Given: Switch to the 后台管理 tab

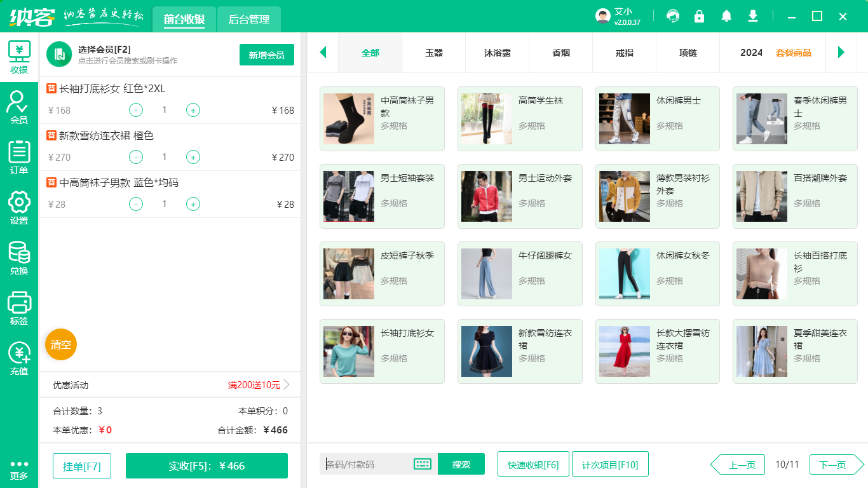Looking at the screenshot, I should pyautogui.click(x=248, y=19).
